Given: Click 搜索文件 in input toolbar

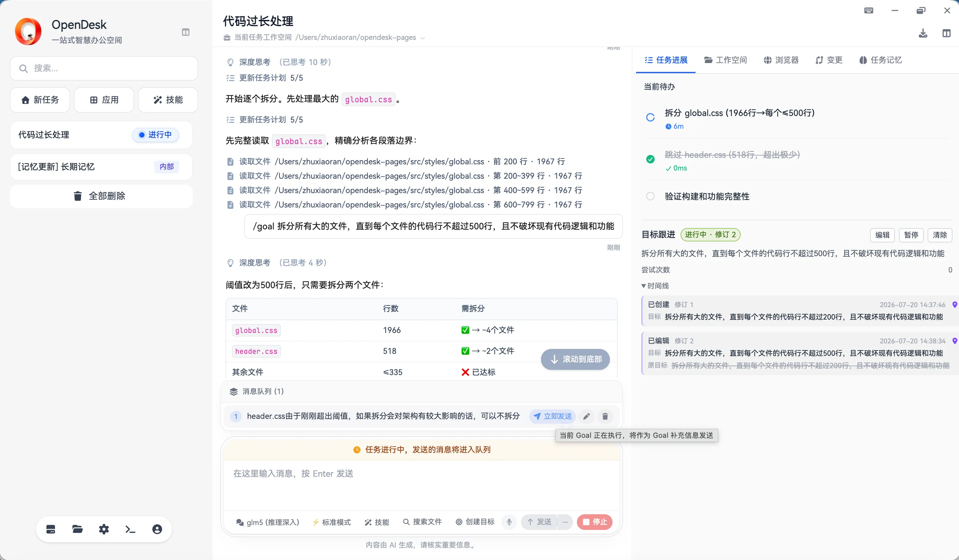Looking at the screenshot, I should [x=422, y=522].
